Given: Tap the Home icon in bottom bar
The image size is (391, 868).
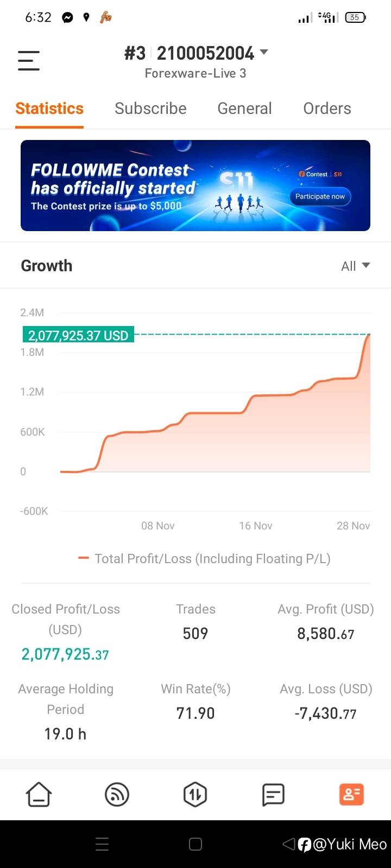Looking at the screenshot, I should point(39,795).
